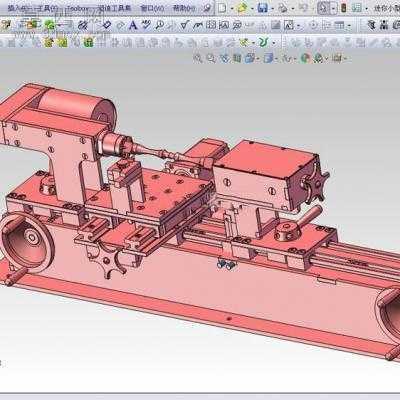Click the Surface Finish check-mark symbol icon
Screen dimensions: 400x400
click(x=185, y=25)
